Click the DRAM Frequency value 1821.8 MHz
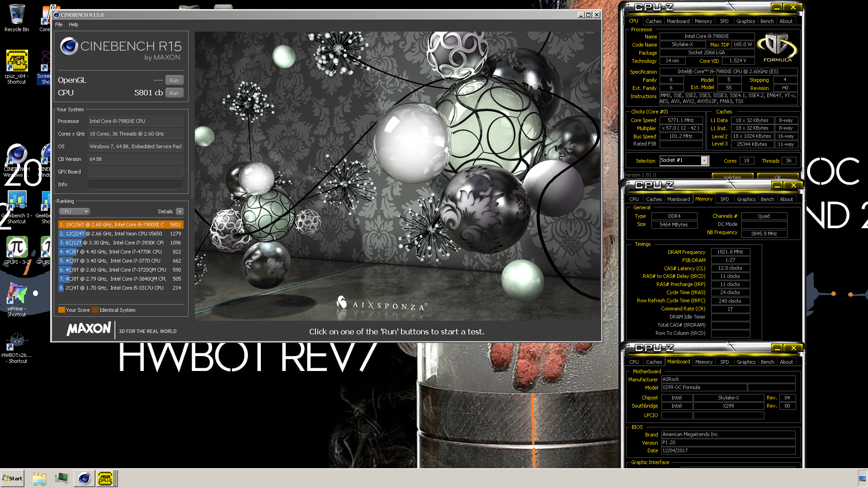The width and height of the screenshot is (868, 488). [730, 252]
